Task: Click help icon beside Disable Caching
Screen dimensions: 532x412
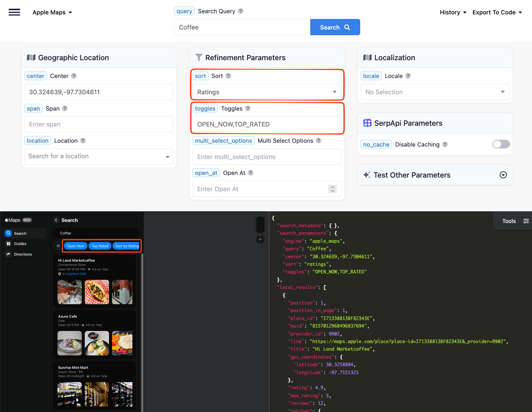Action: pos(445,144)
